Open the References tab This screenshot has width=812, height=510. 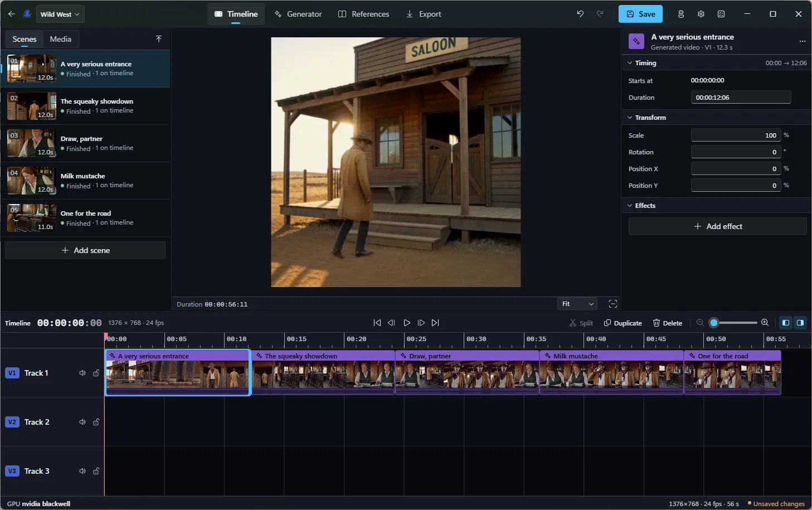[x=364, y=14]
